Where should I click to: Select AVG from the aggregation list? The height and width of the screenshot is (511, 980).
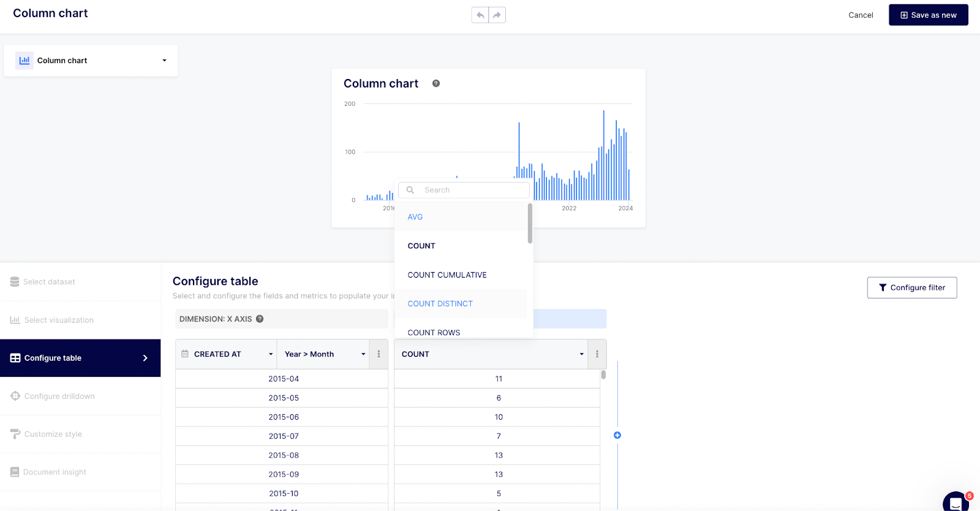coord(415,217)
